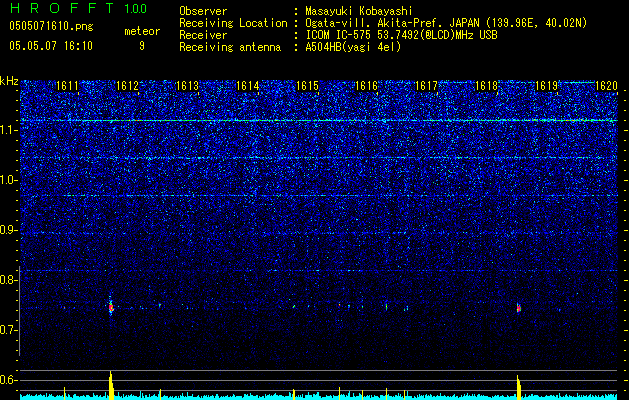
Task: Click the bright horizontal carrier line above 1.1 kHz
Action: pos(319,120)
